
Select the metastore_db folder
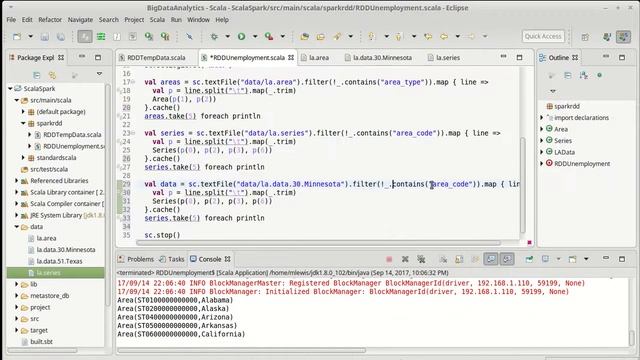pyautogui.click(x=50, y=296)
